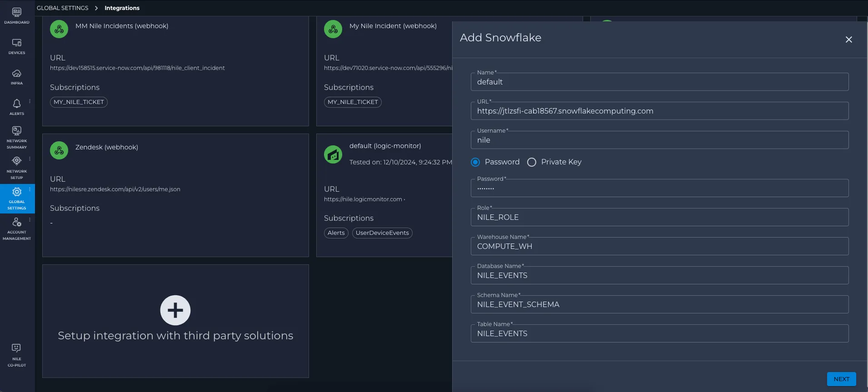Image resolution: width=868 pixels, height=392 pixels.
Task: Open the Network Setup sidebar icon
Action: click(x=17, y=161)
